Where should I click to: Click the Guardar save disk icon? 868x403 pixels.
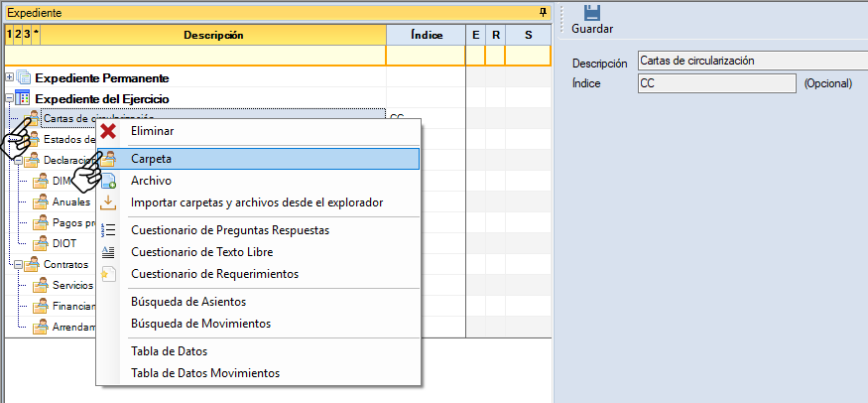(592, 13)
